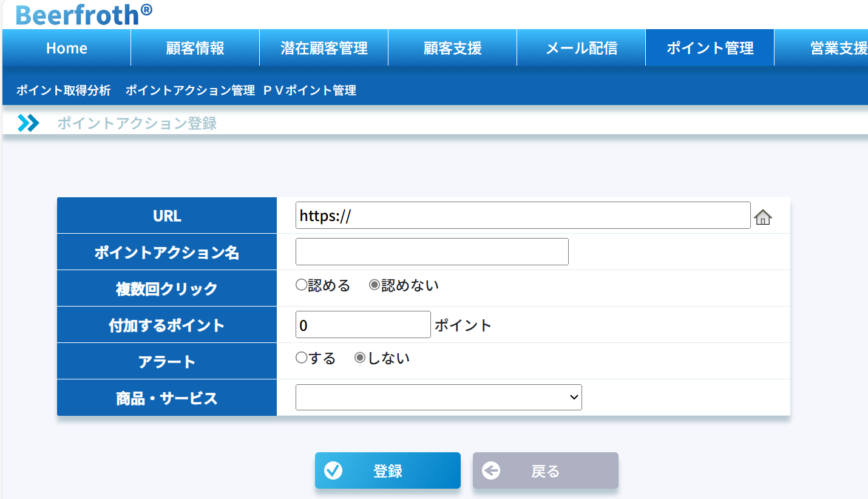Switch to 顧客支援 tab
The image size is (868, 499).
coord(452,48)
